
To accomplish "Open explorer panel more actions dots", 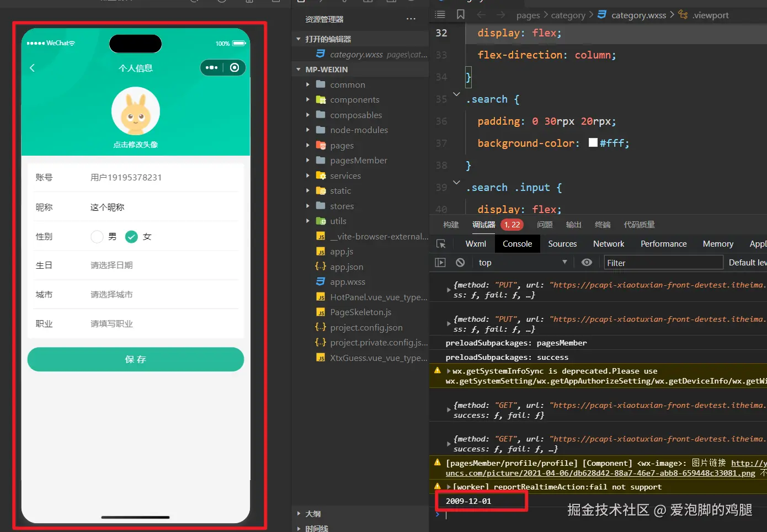I will [x=411, y=19].
